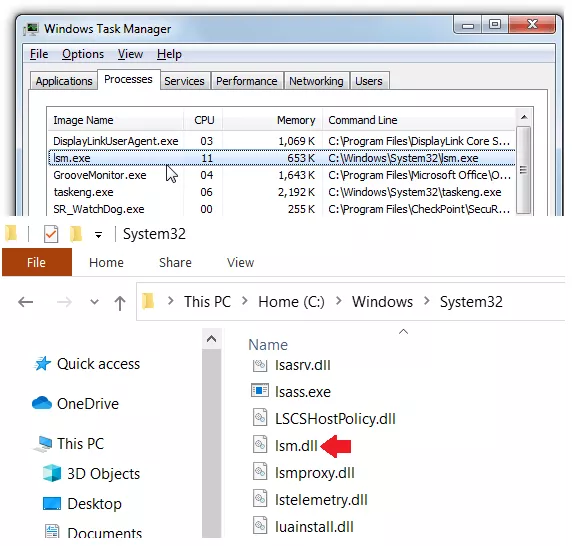Switch to the Services tab
The width and height of the screenshot is (572, 546).
coord(184,81)
